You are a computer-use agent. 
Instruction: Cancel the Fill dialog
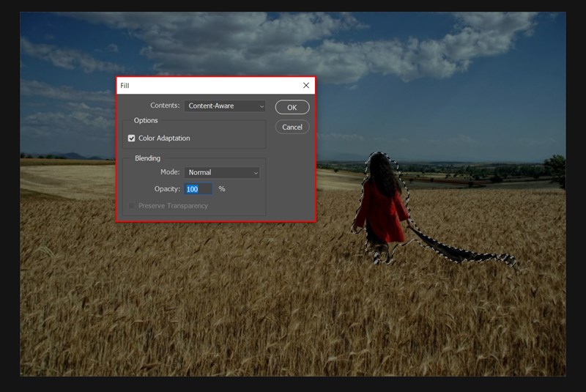click(292, 127)
